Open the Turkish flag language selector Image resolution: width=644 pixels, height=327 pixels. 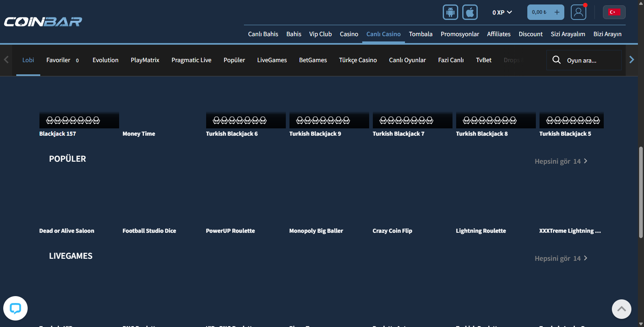click(x=614, y=12)
